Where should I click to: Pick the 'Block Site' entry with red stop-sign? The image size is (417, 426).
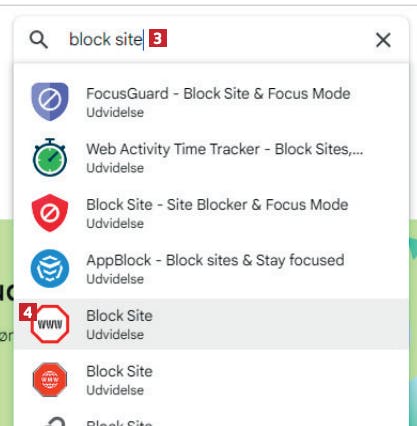(211, 380)
